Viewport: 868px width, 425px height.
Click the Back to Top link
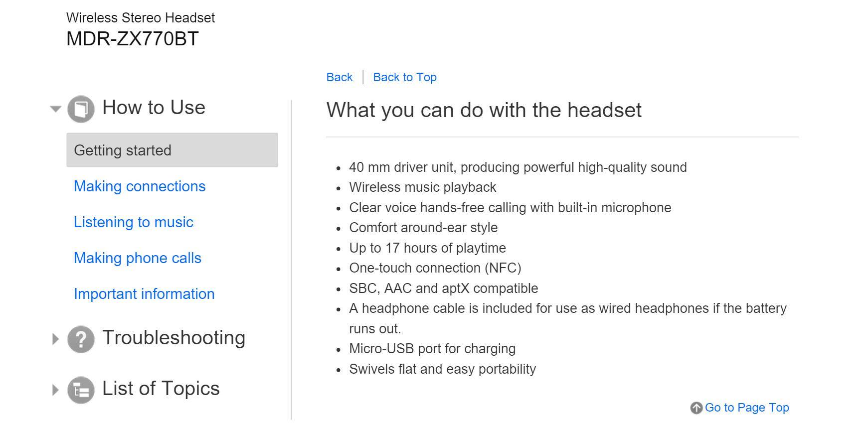tap(404, 77)
